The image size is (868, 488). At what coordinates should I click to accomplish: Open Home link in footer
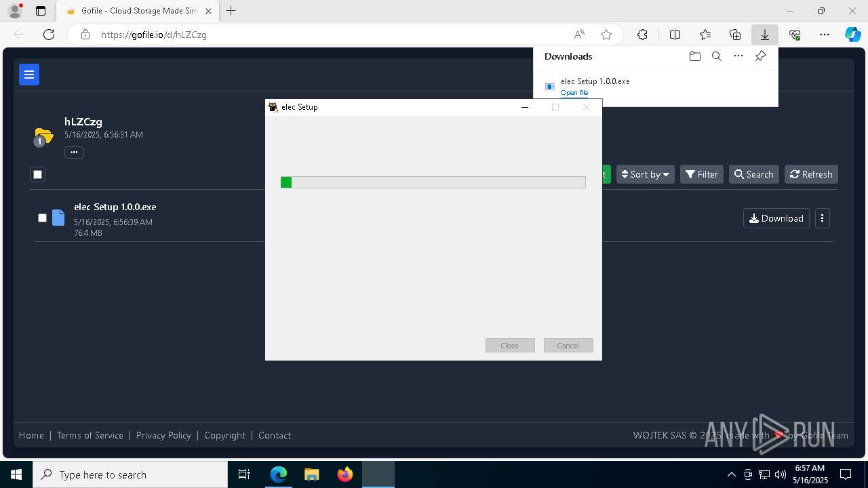pos(31,435)
